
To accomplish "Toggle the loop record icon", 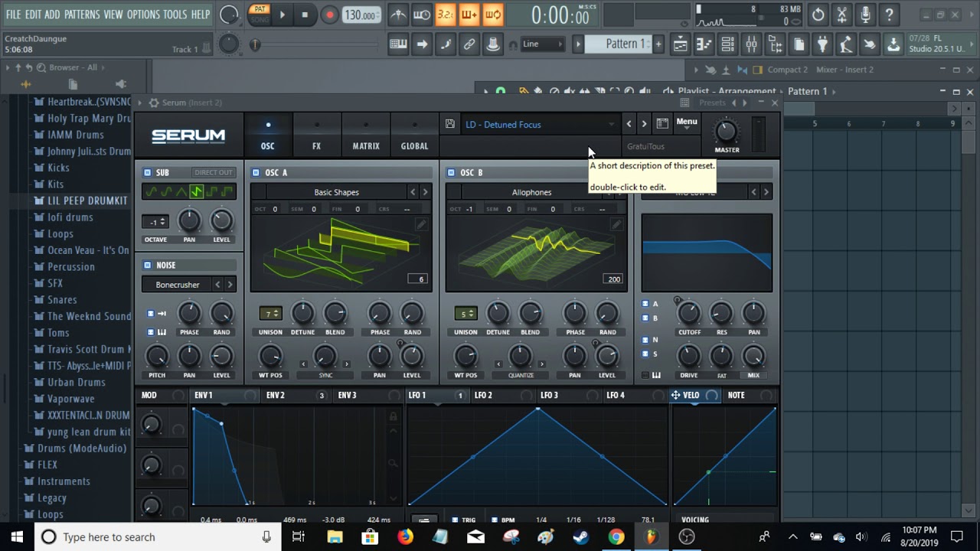I will 493,15.
